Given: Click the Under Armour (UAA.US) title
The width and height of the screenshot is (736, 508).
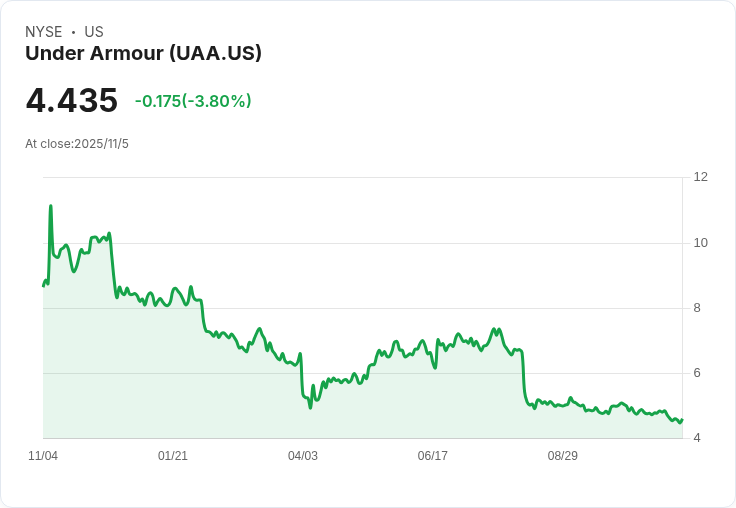Looking at the screenshot, I should tap(143, 53).
